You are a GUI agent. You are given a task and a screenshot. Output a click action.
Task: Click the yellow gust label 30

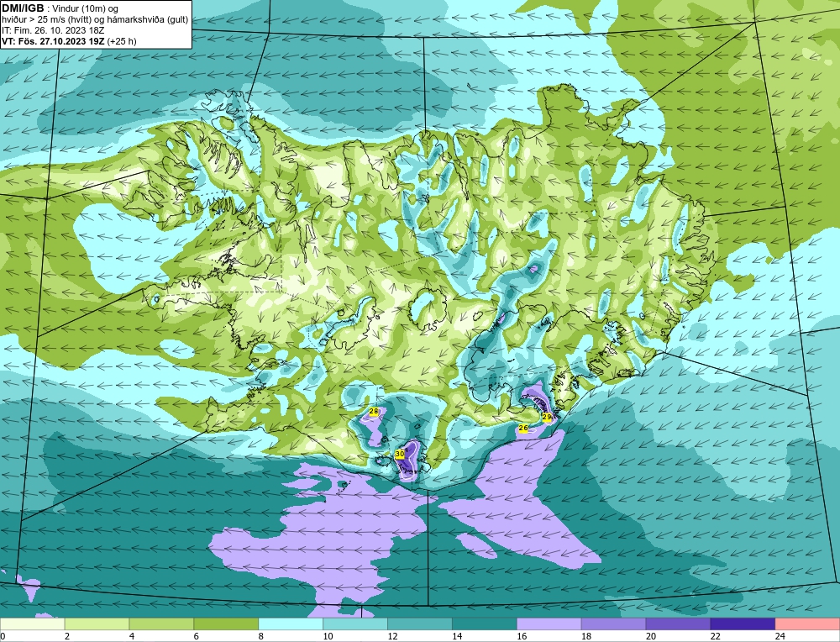(x=400, y=455)
